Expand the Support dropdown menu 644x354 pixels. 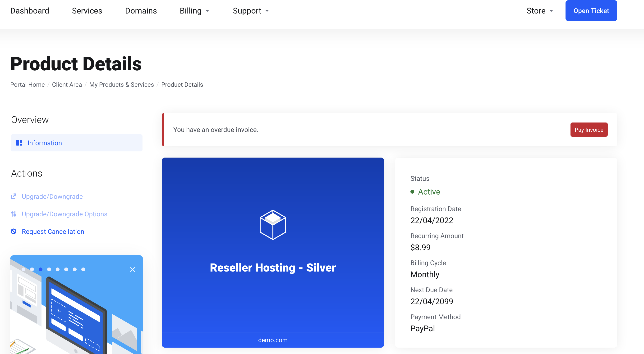(x=250, y=11)
